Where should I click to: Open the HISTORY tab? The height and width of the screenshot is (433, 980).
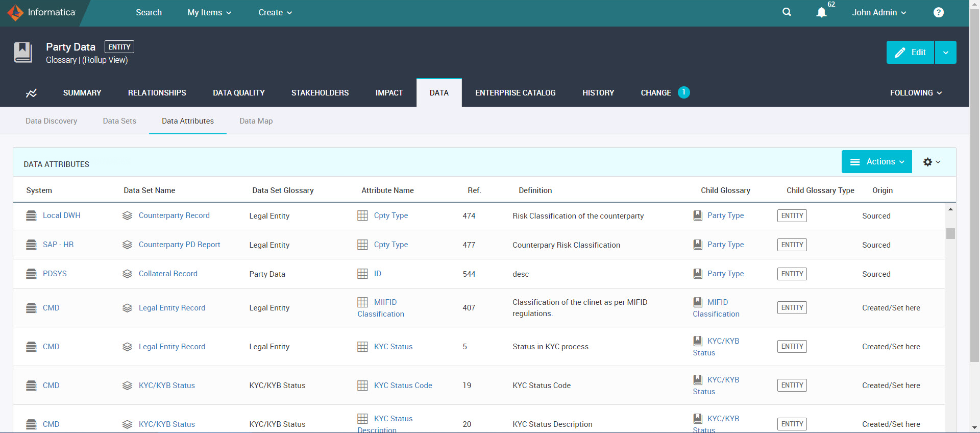[598, 93]
